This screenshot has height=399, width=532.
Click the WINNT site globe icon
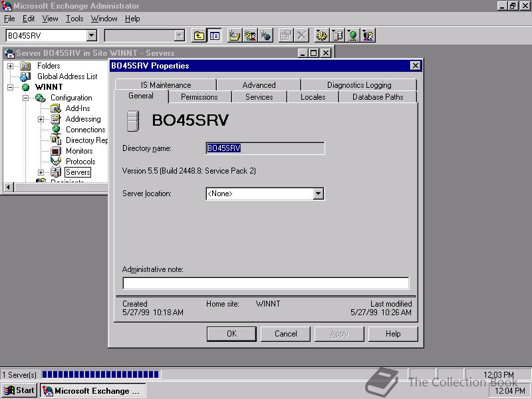coord(25,87)
